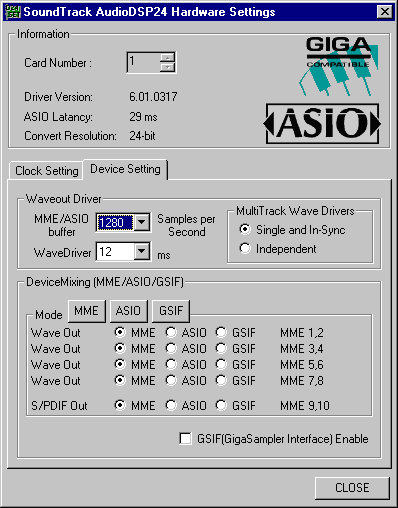Screen dimensions: 398x508
Task: Click the MME 1,2 label
Action: click(x=302, y=333)
